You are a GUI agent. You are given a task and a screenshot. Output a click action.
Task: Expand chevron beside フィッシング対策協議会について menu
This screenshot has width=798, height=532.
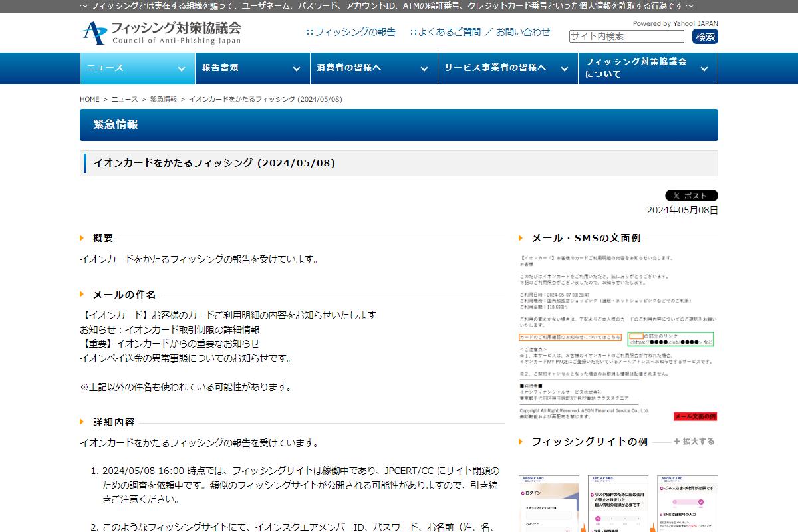[x=704, y=68]
